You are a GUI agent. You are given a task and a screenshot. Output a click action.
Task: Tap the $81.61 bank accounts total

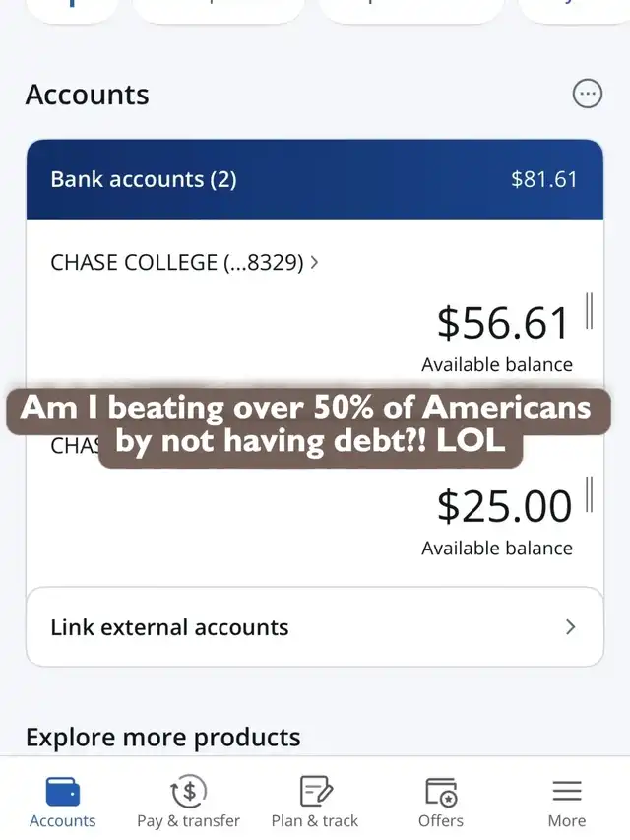tap(543, 179)
